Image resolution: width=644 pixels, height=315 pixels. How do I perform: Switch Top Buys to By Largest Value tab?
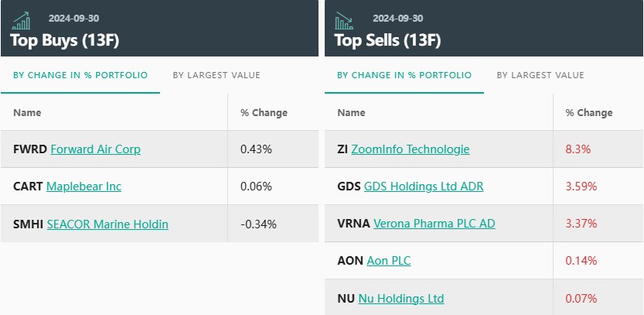point(216,75)
